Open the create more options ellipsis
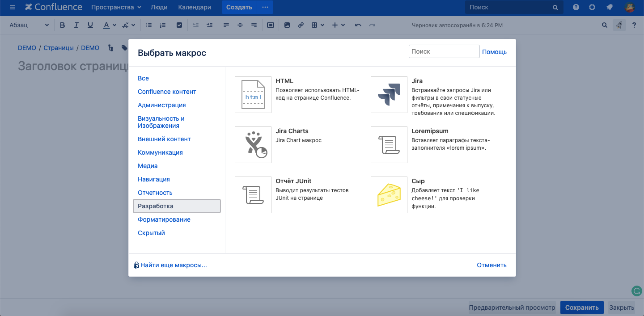The height and width of the screenshot is (316, 644). pos(265,7)
